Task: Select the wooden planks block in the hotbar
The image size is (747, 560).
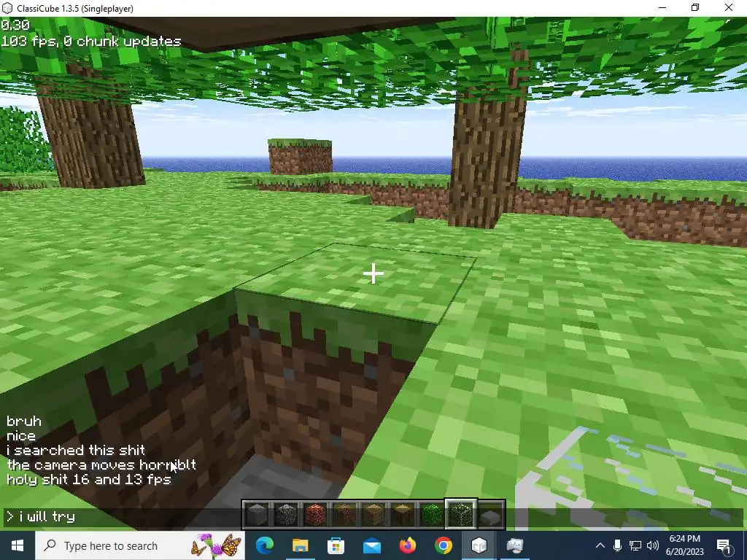Action: pos(373,515)
